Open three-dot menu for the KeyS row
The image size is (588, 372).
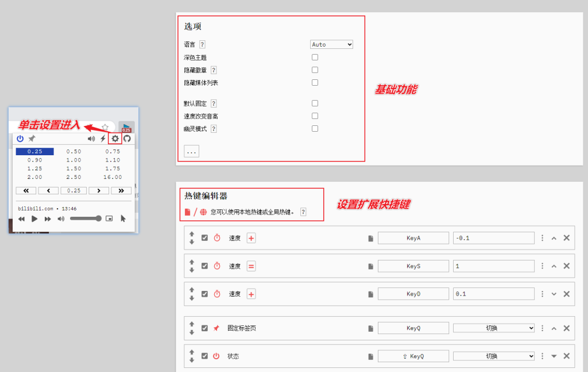[542, 266]
